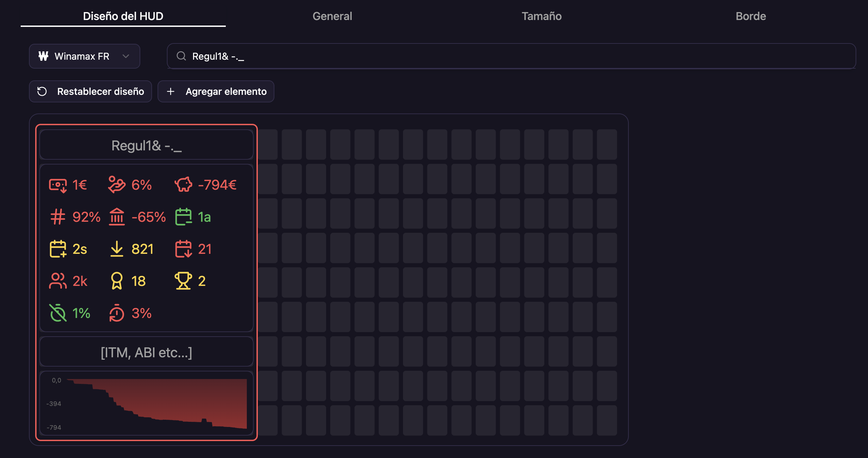The height and width of the screenshot is (458, 868).
Task: Click the 1a value text
Action: click(204, 217)
